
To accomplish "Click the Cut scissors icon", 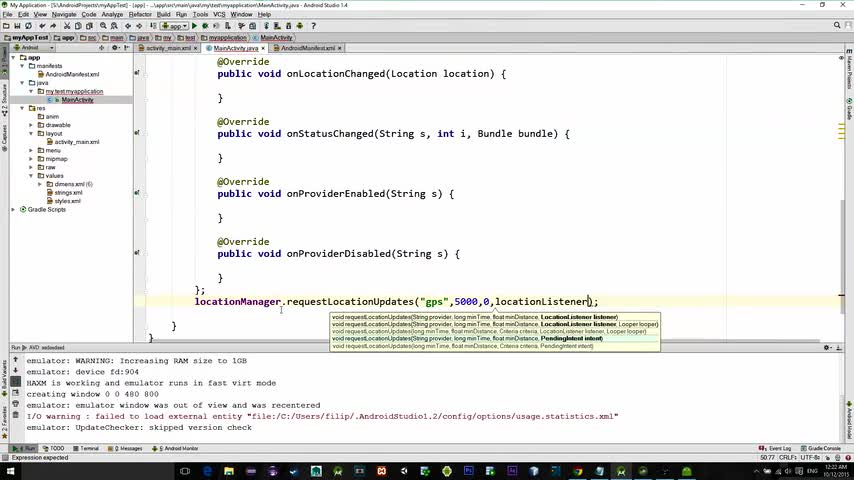I will pos(67,26).
